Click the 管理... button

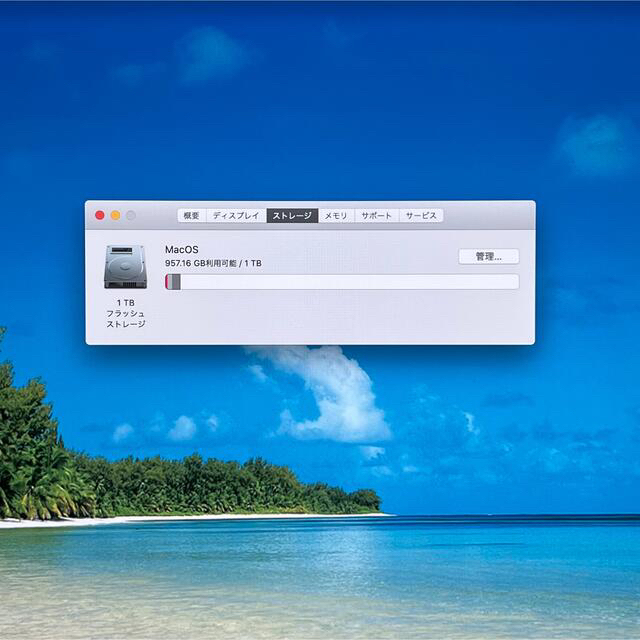click(x=489, y=257)
